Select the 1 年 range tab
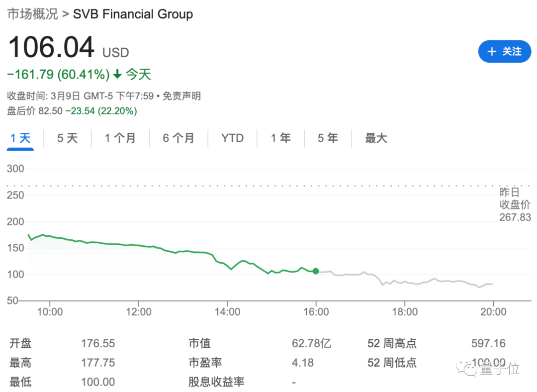The height and width of the screenshot is (392, 537). point(280,138)
